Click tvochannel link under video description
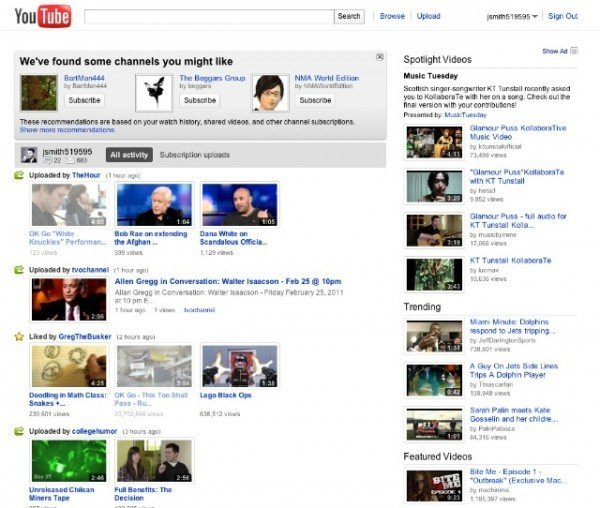 [199, 310]
